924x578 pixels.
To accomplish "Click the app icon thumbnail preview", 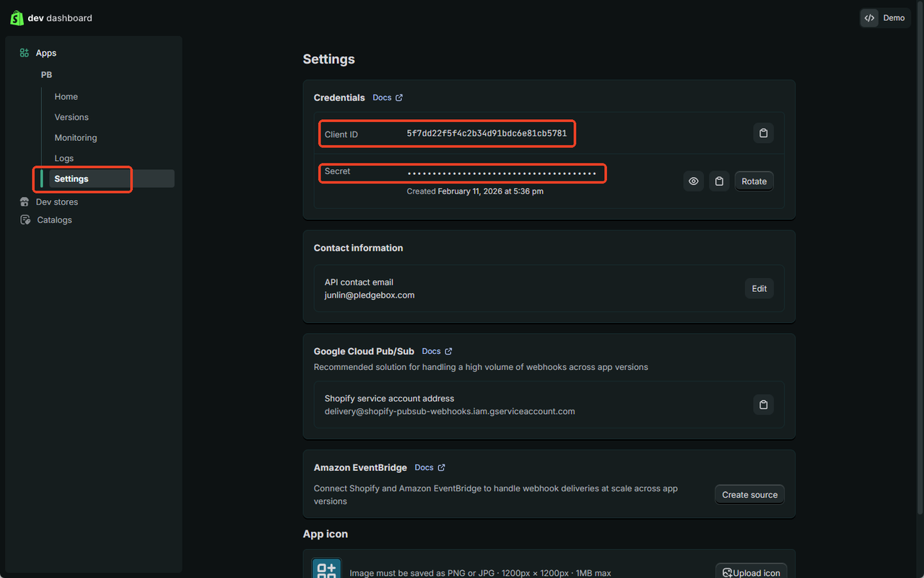I will 326,569.
